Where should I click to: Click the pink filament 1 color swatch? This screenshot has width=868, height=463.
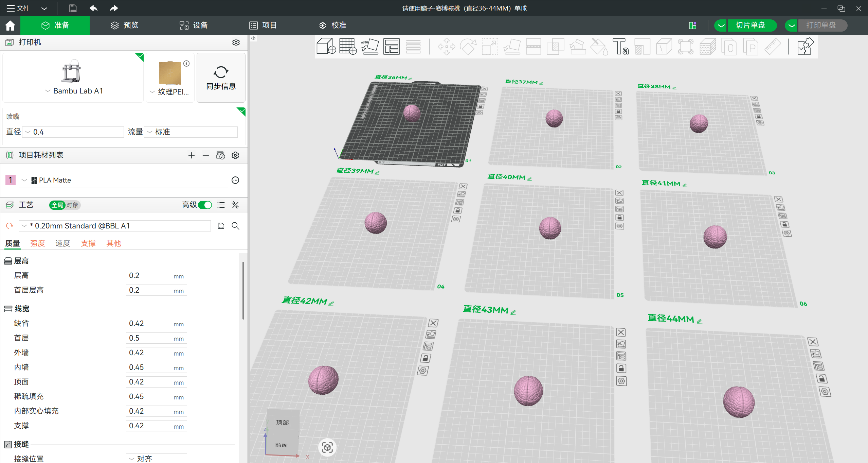tap(11, 180)
